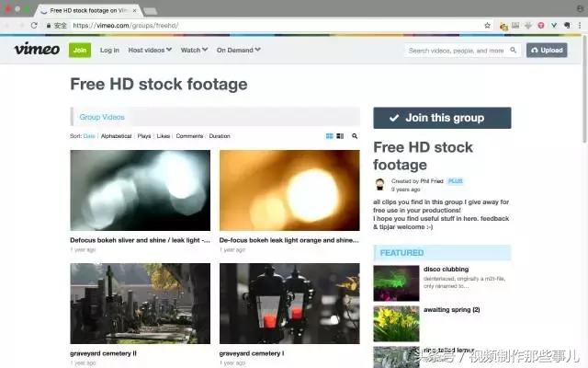Bookmark page with the star icon

pyautogui.click(x=487, y=26)
